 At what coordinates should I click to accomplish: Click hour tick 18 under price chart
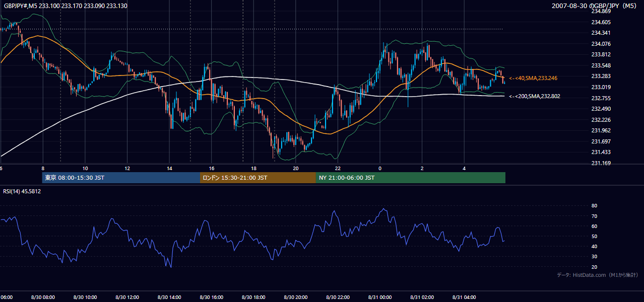pos(253,168)
